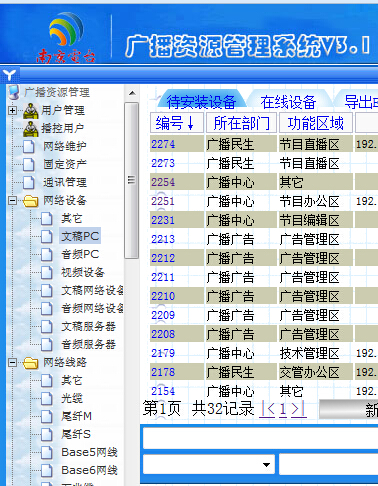The height and width of the screenshot is (486, 378).
Task: Click the 用户管理 user icon
Action: [31, 111]
